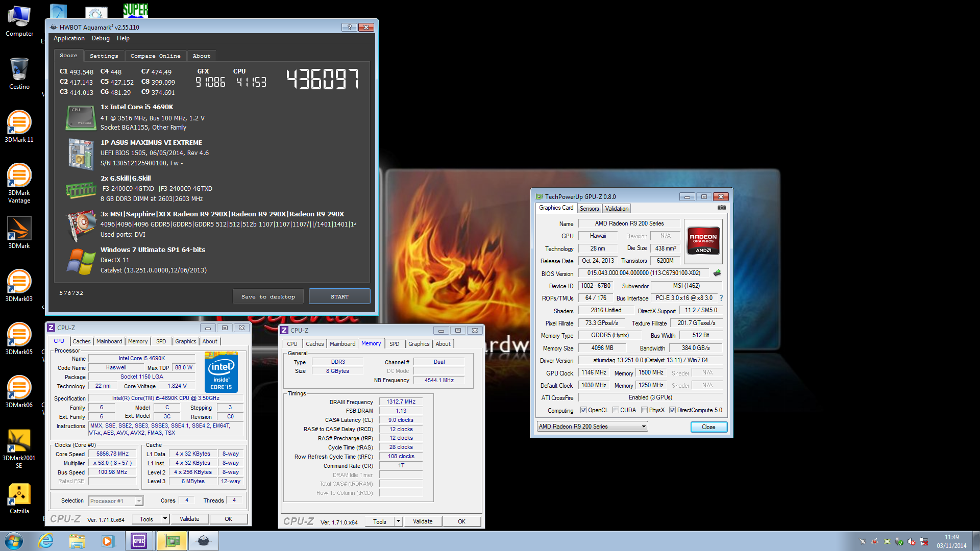
Task: Click Close in the GPU-Z window
Action: [x=708, y=427]
